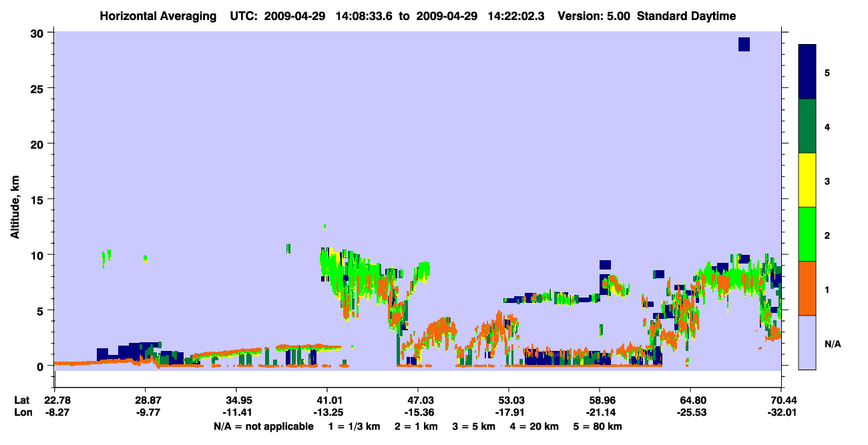Click the yellow level 3 colorbar segment
Screen dimensions: 868x445
tap(807, 180)
